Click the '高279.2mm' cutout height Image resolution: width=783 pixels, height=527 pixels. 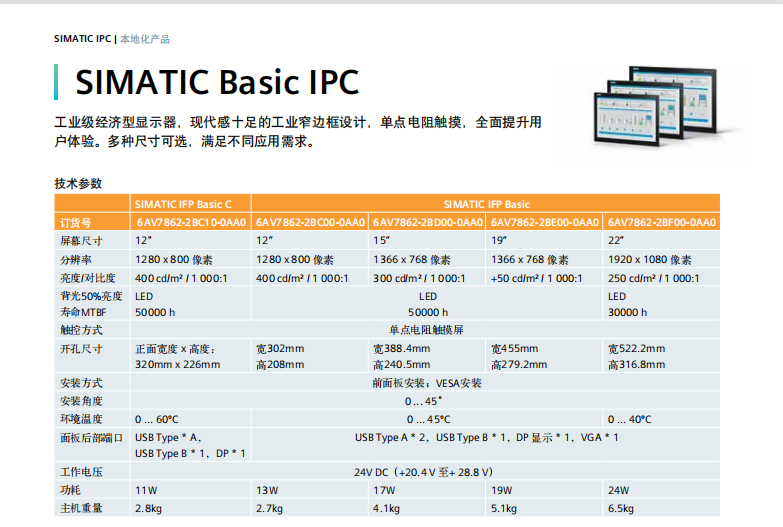[519, 365]
